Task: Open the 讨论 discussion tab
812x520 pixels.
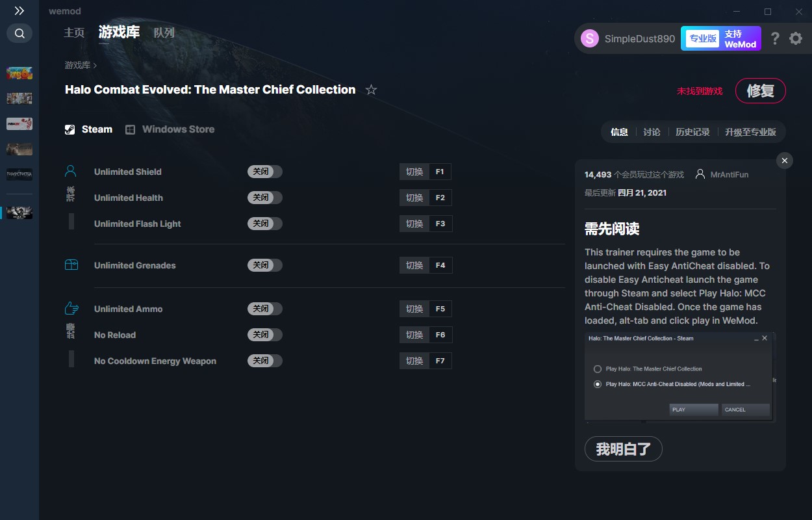Action: pyautogui.click(x=652, y=132)
